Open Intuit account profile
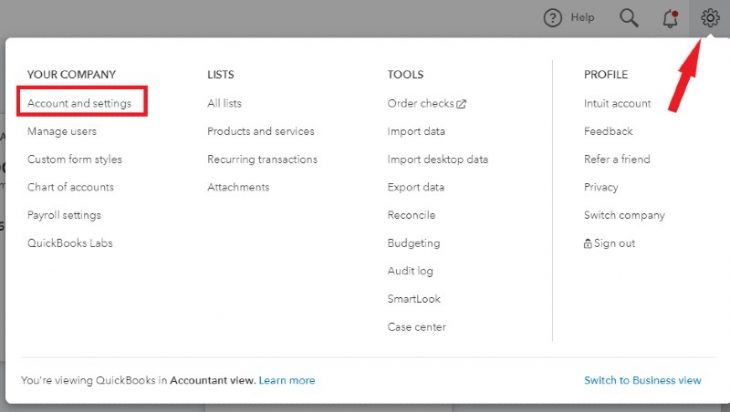This screenshot has height=412, width=730. coord(617,103)
